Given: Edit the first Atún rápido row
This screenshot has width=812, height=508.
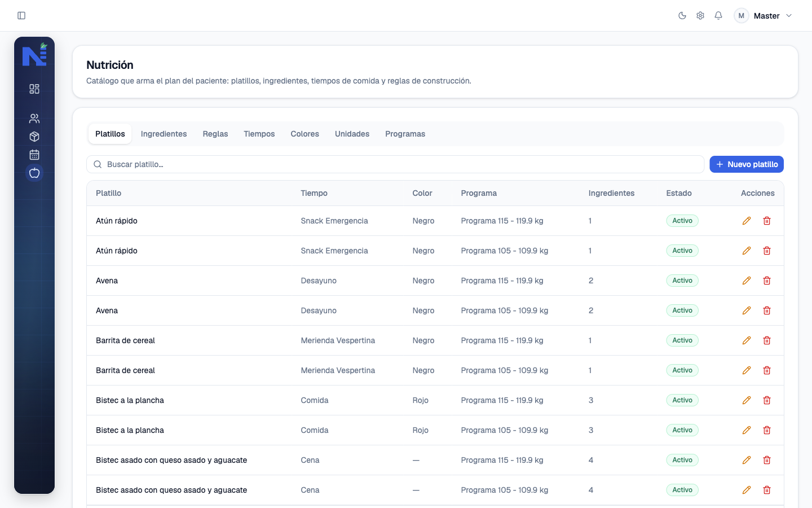Looking at the screenshot, I should point(747,221).
